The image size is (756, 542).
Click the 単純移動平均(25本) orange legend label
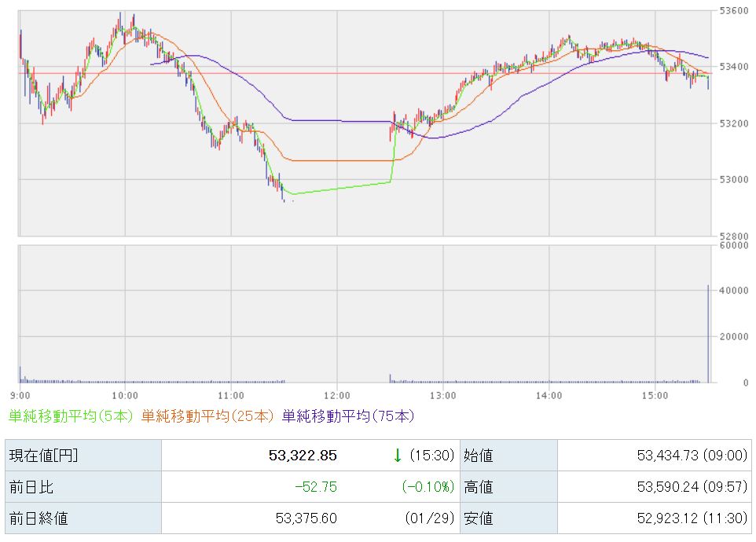[x=208, y=416]
